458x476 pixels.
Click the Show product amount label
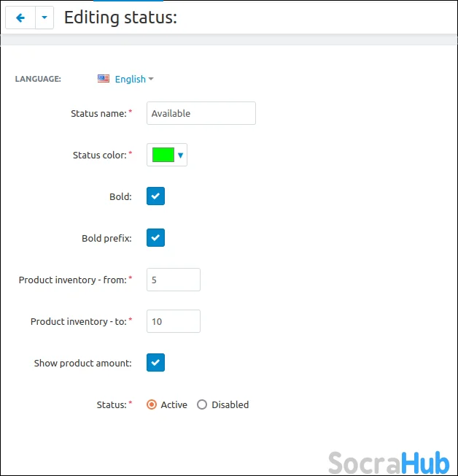pos(82,363)
